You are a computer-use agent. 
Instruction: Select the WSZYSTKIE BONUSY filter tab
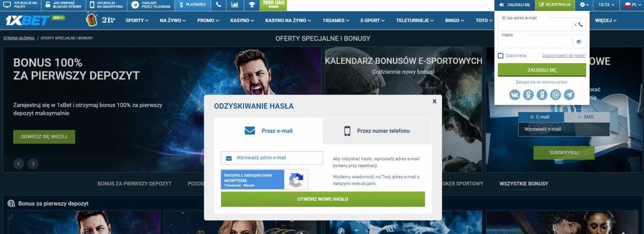point(524,184)
